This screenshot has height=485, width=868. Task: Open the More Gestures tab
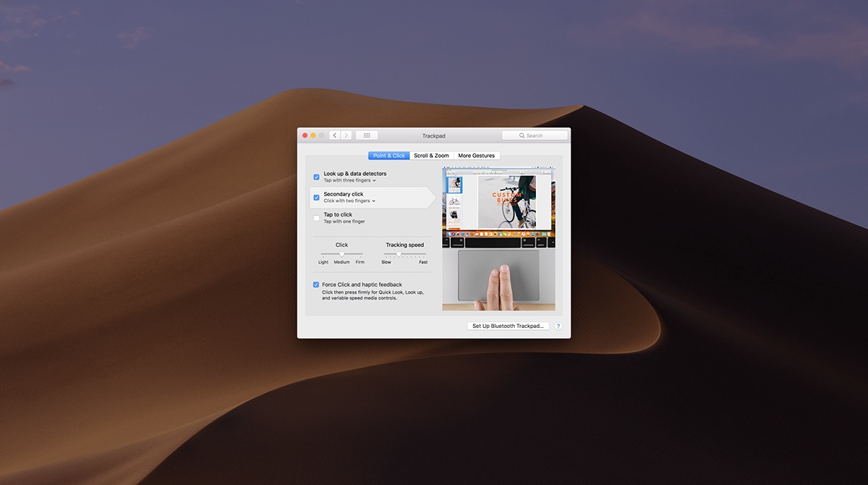(x=477, y=155)
